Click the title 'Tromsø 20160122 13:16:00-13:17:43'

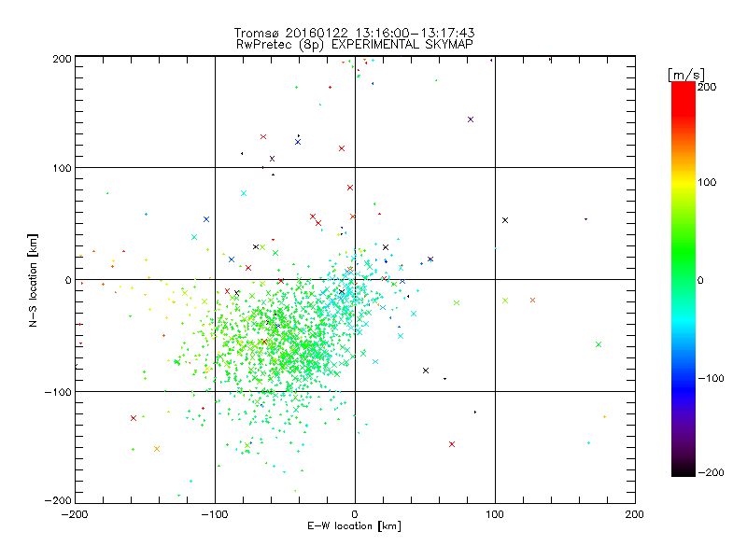coord(354,33)
